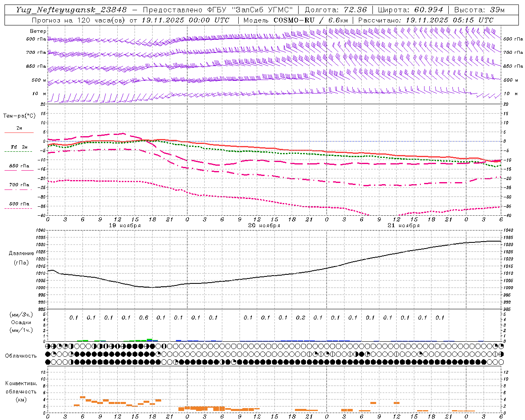Click "Прогноз на 120 часа(ов)" forecast text
525x420 pixels.
click(x=79, y=20)
